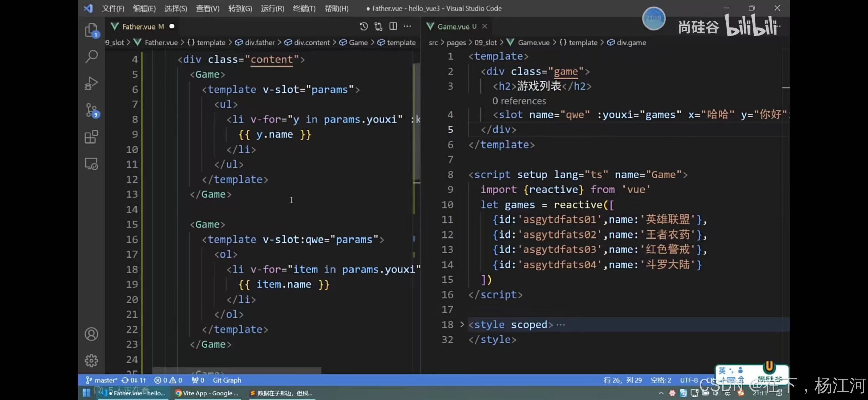The image size is (868, 400).
Task: Open the 终端(T) menu
Action: (x=304, y=8)
